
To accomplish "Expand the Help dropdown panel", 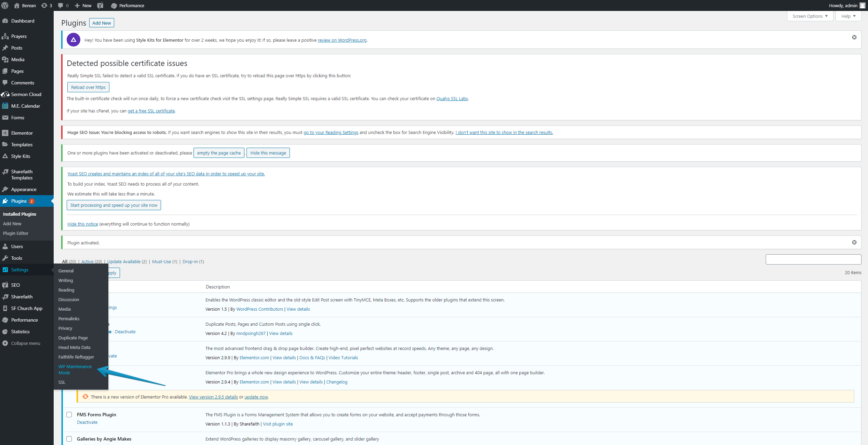I will 848,16.
